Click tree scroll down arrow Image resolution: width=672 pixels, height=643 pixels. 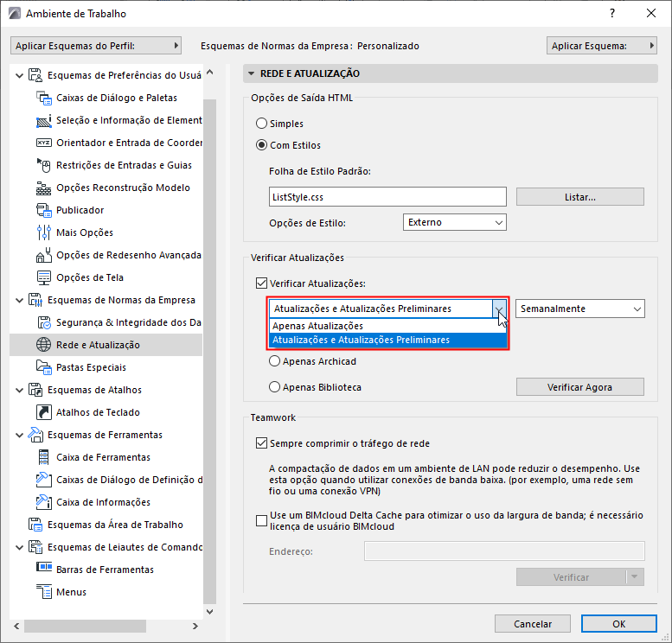(210, 612)
